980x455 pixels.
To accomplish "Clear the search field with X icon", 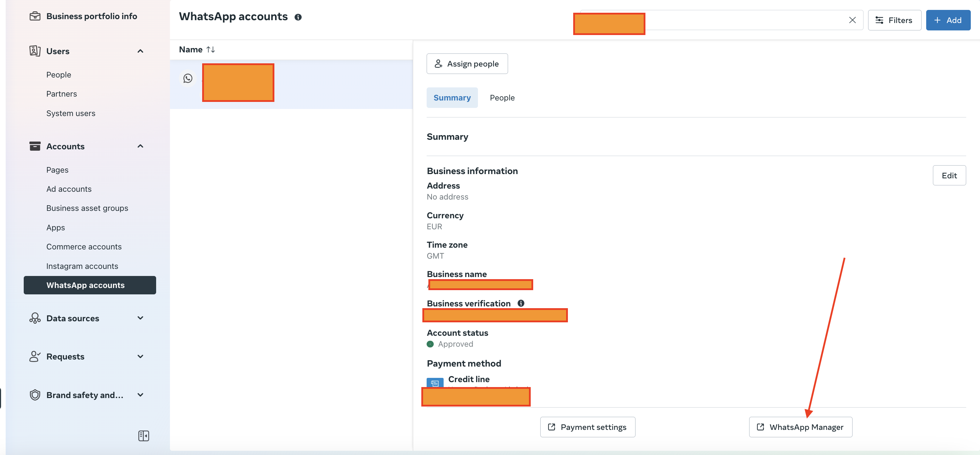I will click(x=853, y=20).
